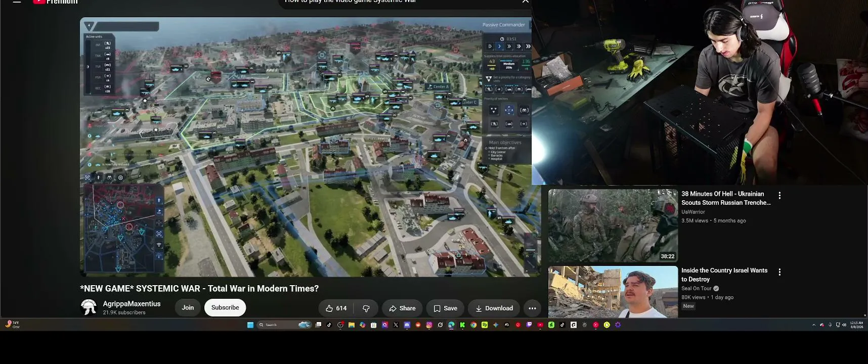Open the Share dialog for the video
Image resolution: width=868 pixels, height=364 pixels.
pyautogui.click(x=402, y=308)
